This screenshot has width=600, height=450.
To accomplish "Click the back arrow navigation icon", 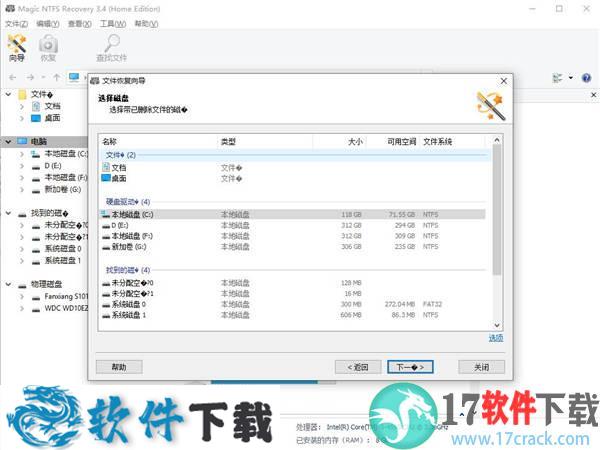I will [11, 77].
